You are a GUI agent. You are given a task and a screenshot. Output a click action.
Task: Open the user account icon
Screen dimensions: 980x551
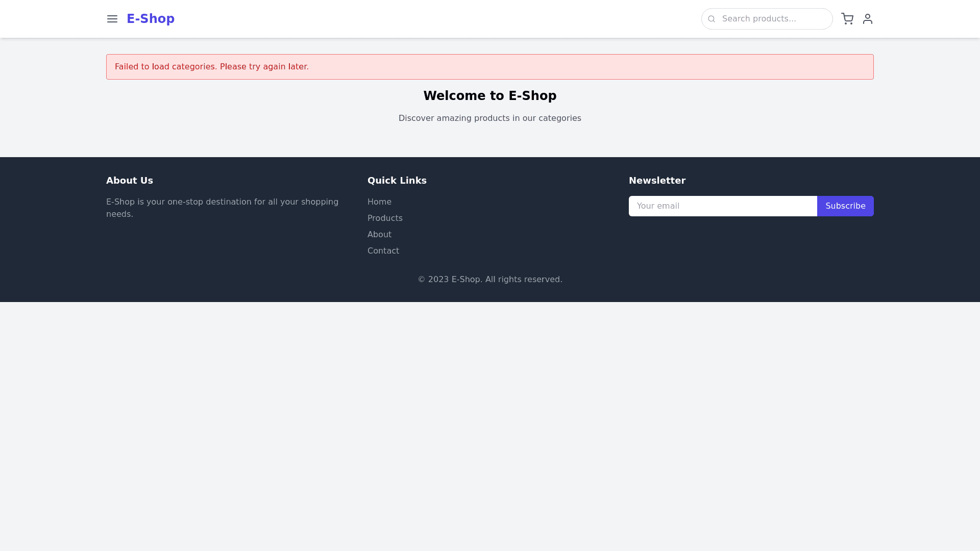868,19
